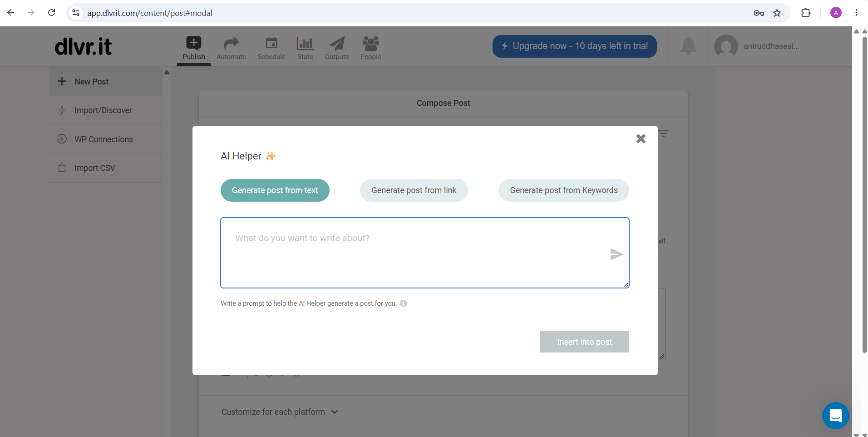Go back in browser history
Image resolution: width=868 pixels, height=437 pixels.
pyautogui.click(x=11, y=13)
